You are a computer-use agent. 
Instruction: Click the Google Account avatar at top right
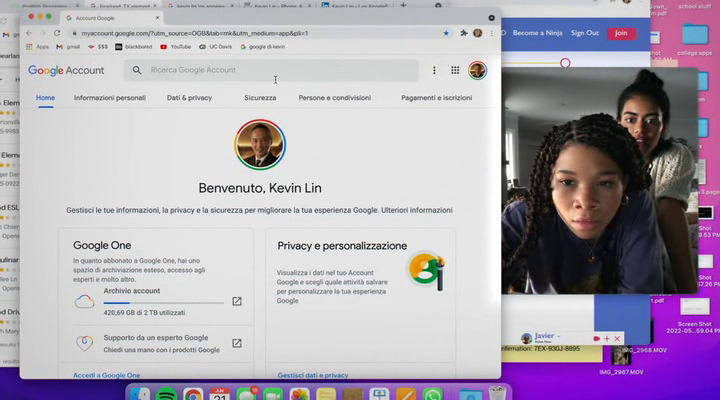(478, 70)
